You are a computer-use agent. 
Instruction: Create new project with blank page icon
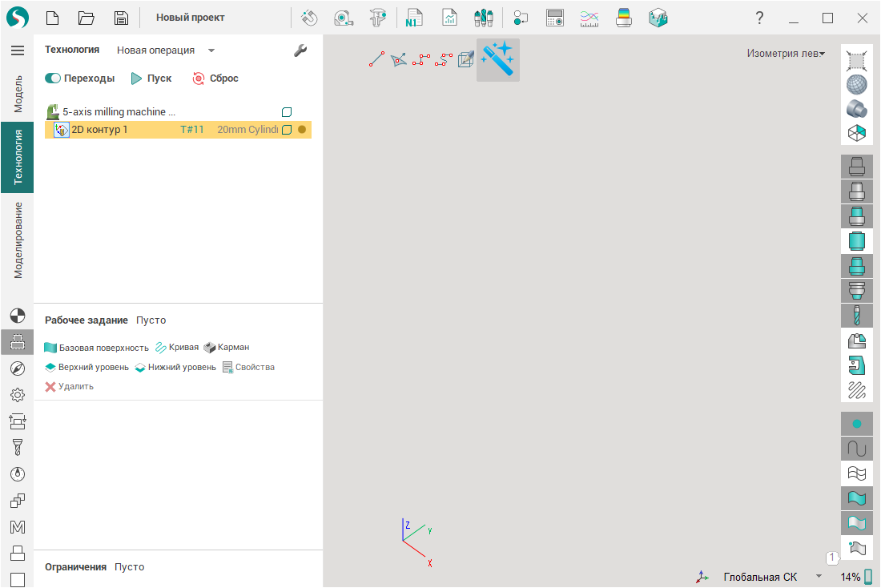(x=52, y=18)
